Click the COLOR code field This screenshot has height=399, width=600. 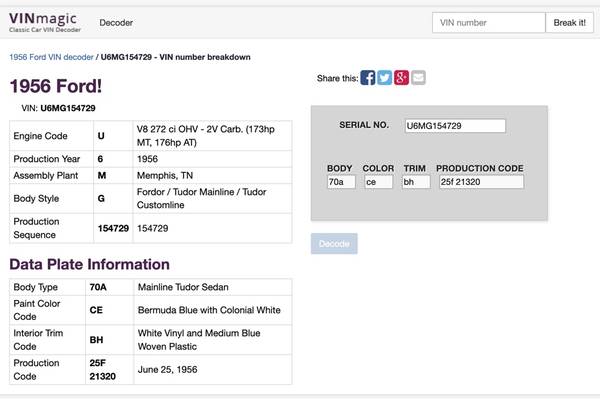pos(378,182)
